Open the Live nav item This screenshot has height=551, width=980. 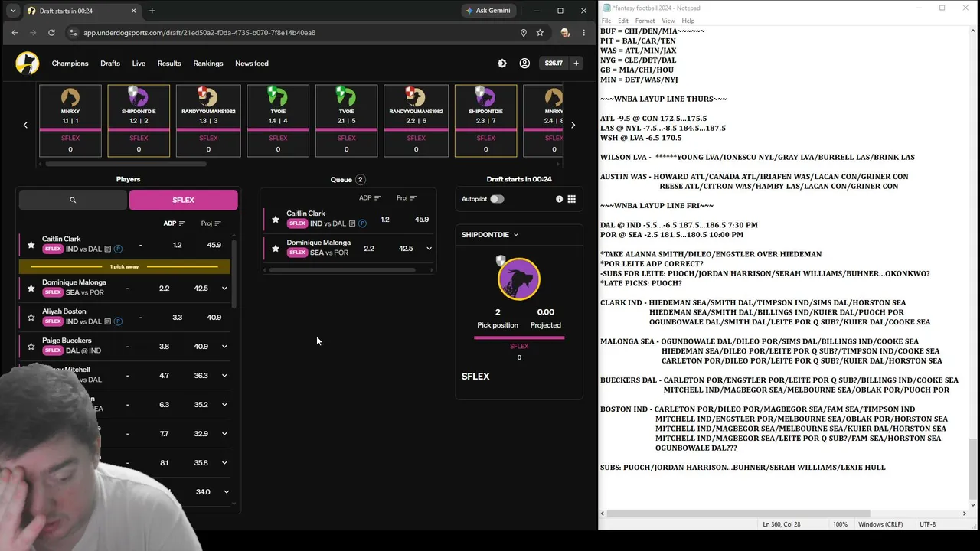(x=139, y=64)
